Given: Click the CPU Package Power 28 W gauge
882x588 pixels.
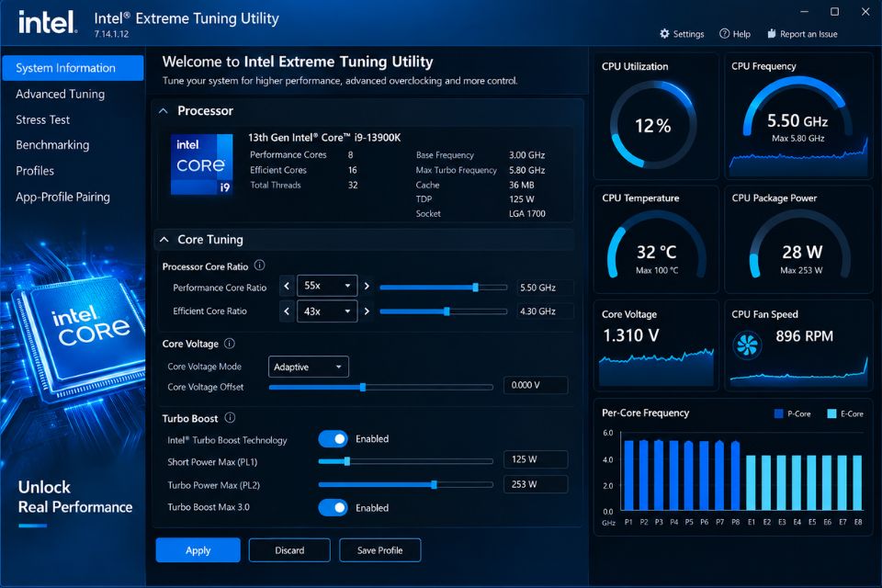Looking at the screenshot, I should pos(801,245).
